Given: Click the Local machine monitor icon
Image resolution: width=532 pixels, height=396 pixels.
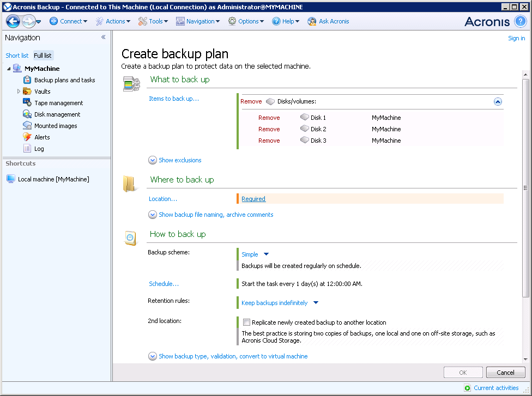Looking at the screenshot, I should [x=11, y=179].
